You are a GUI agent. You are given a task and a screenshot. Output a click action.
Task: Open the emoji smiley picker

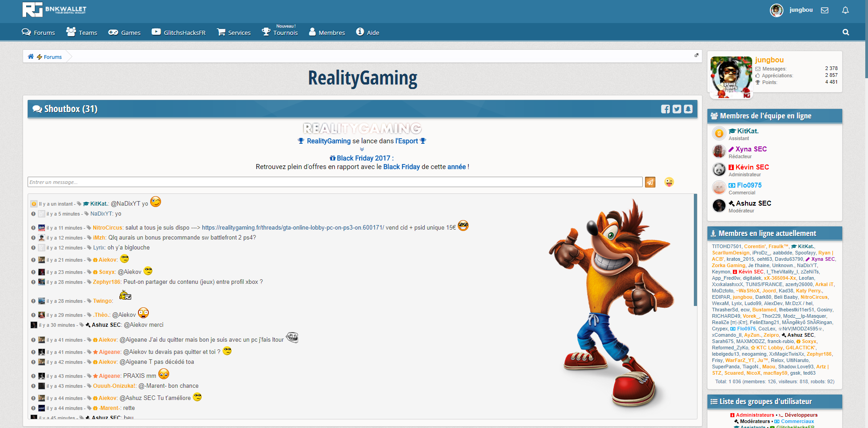669,182
